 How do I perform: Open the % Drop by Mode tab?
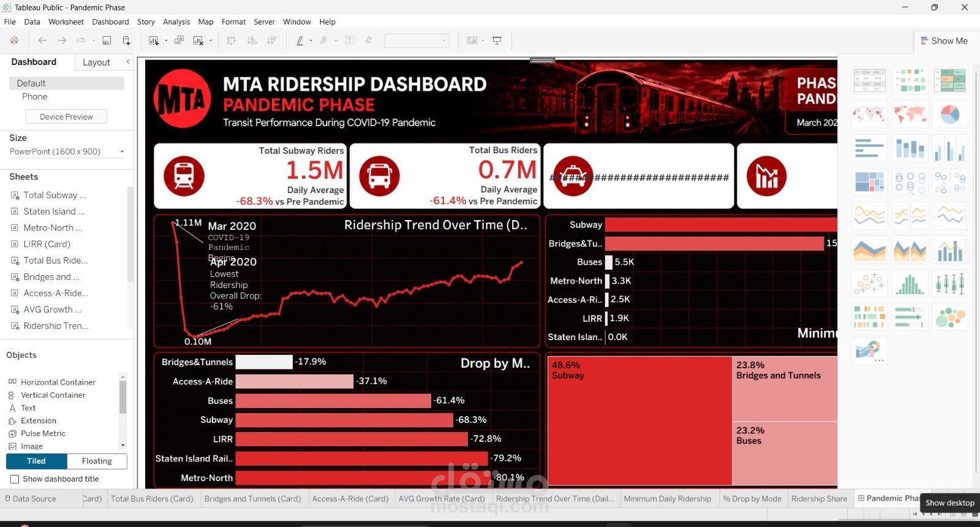point(752,499)
